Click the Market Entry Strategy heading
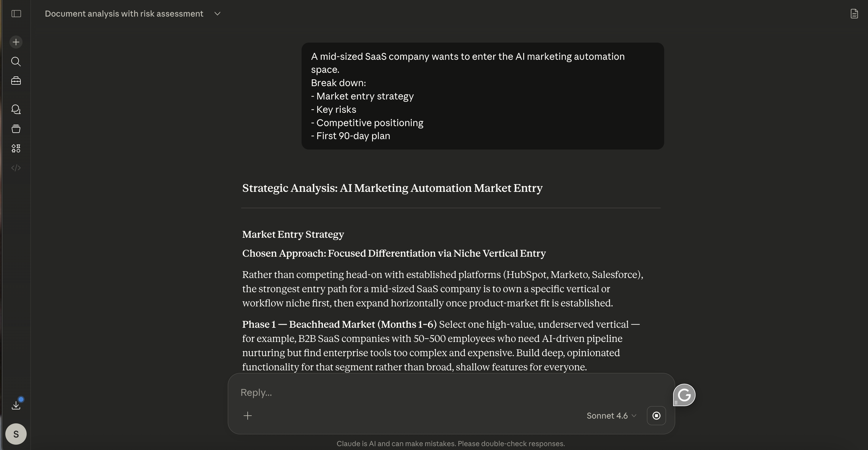868x450 pixels. tap(293, 234)
